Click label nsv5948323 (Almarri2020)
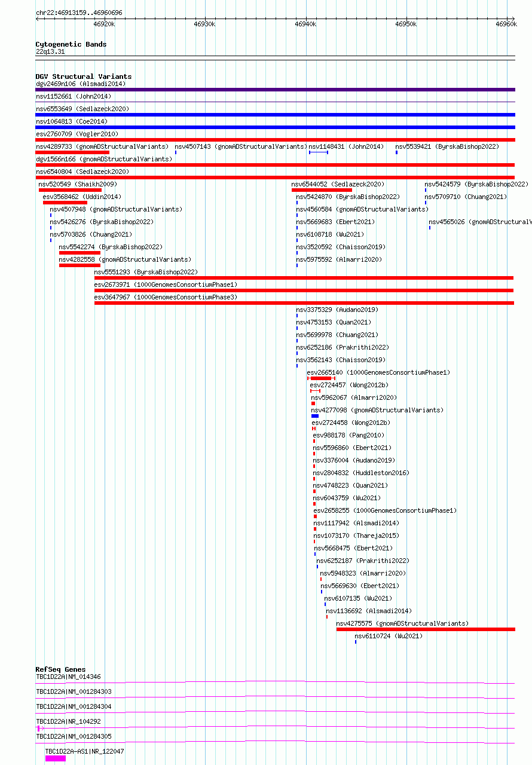 point(363,573)
